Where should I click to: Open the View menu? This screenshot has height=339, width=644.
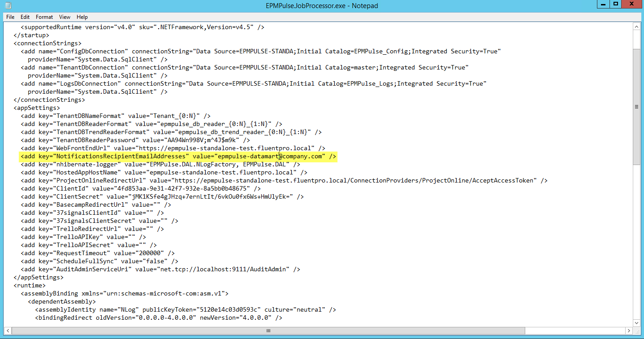point(65,17)
